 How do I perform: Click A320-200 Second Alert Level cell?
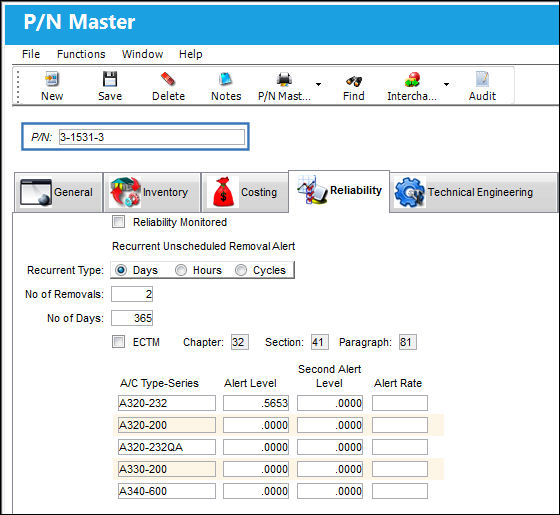[x=330, y=425]
